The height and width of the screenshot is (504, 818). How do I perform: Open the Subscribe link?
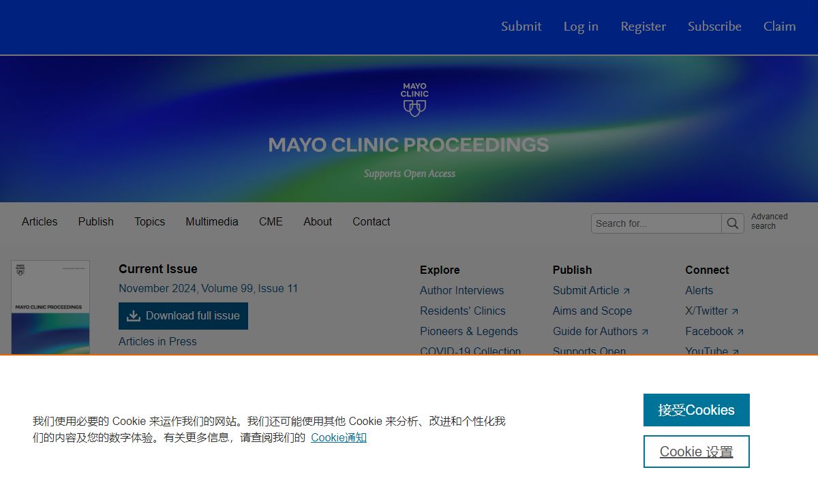pos(714,27)
